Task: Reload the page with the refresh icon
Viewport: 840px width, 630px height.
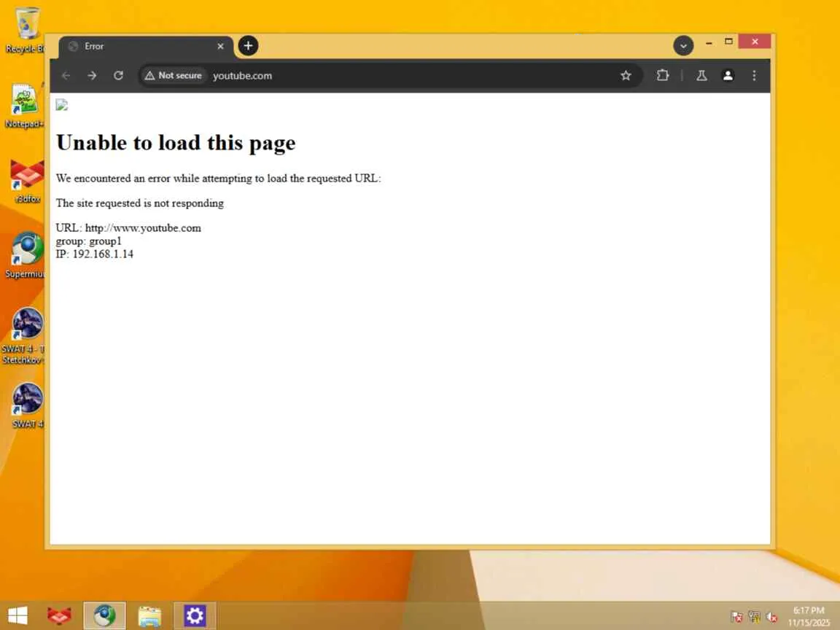Action: 118,76
